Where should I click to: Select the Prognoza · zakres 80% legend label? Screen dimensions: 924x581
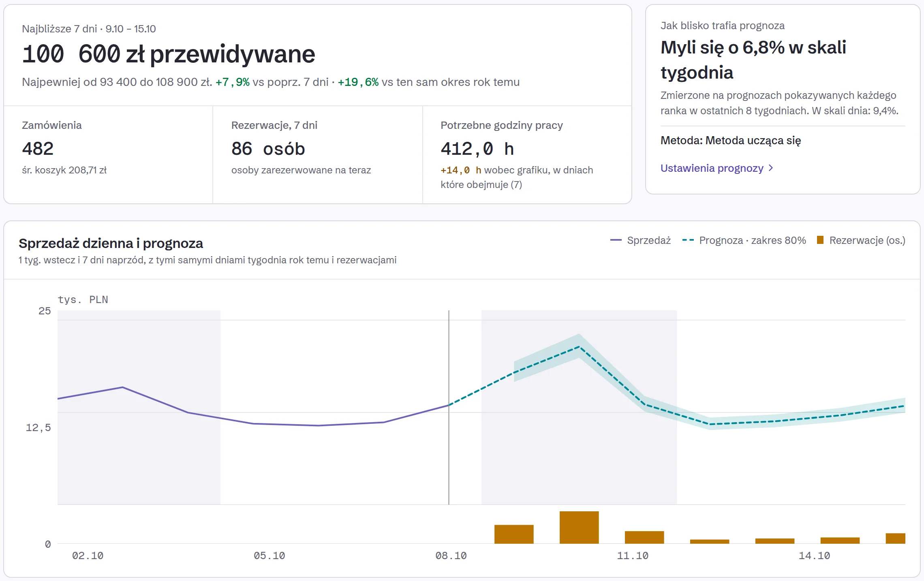click(x=753, y=240)
